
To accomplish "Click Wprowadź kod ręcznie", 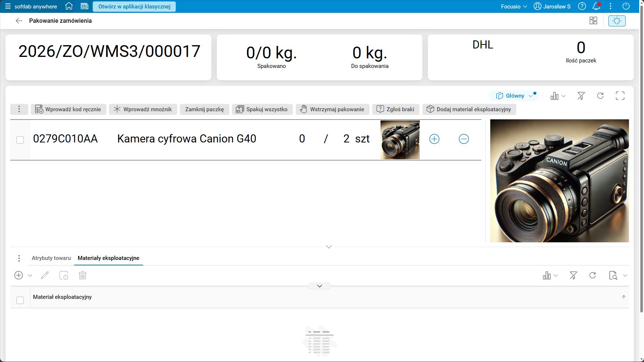I will coord(69,109).
